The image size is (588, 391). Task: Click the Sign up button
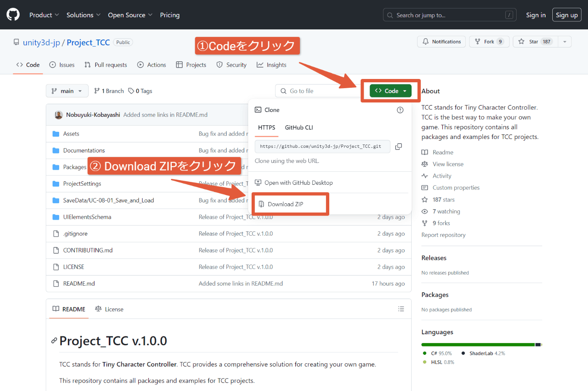(567, 15)
